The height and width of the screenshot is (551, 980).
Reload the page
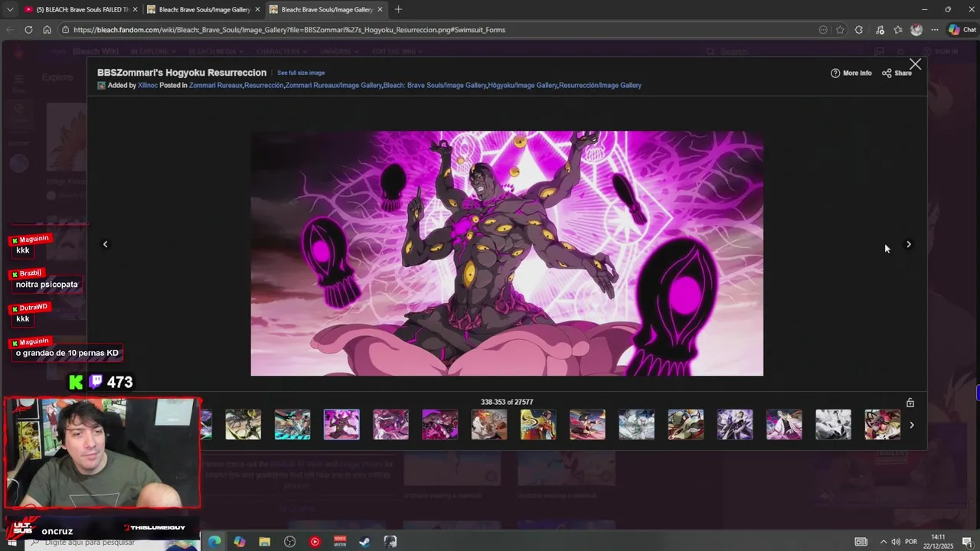(28, 30)
